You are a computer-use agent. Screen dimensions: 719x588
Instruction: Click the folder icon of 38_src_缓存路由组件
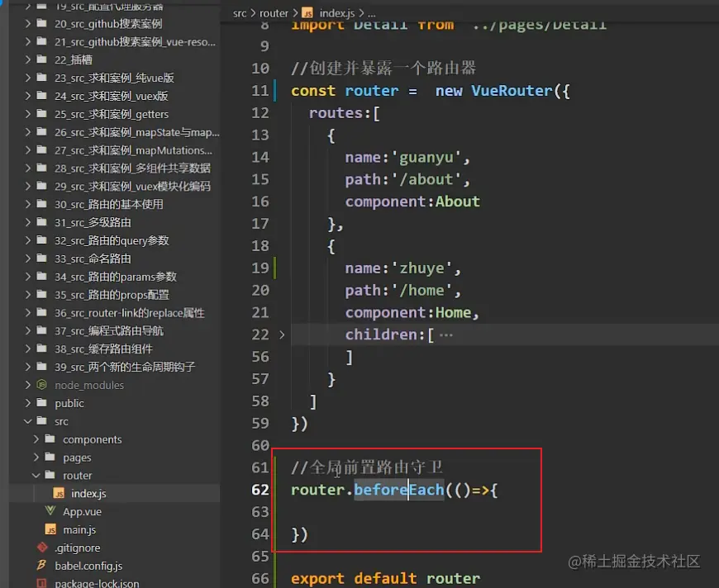pyautogui.click(x=41, y=349)
